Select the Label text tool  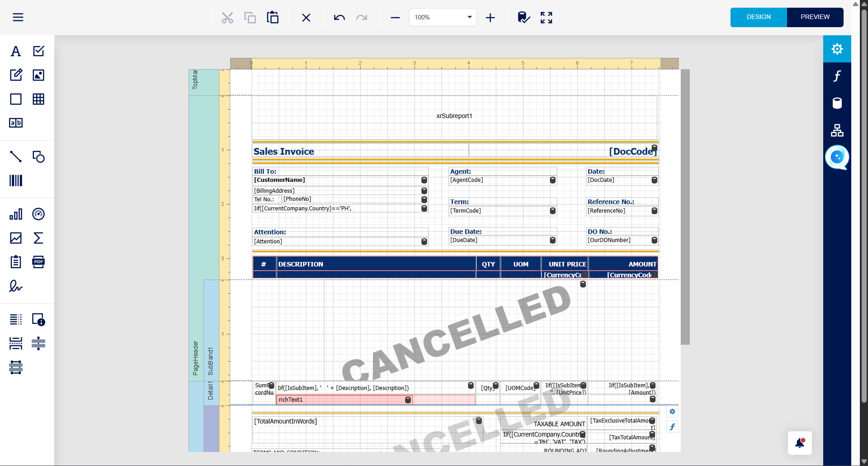(16, 51)
